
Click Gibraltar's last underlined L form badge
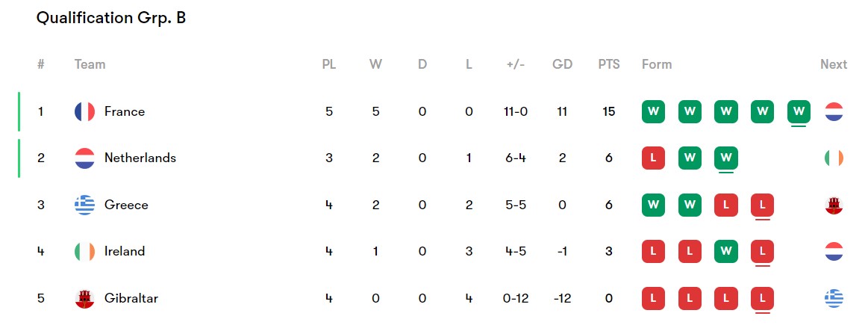coord(762,298)
